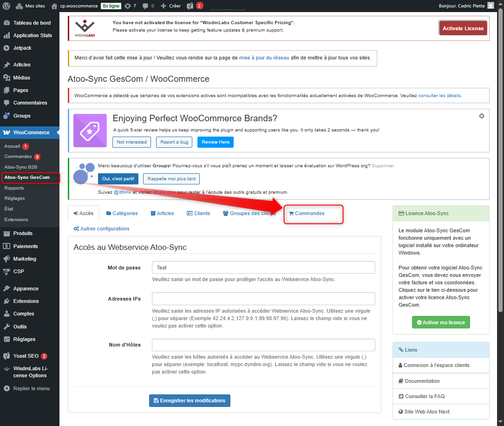Click Report a bug button
Image resolution: width=504 pixels, height=426 pixels.
174,142
